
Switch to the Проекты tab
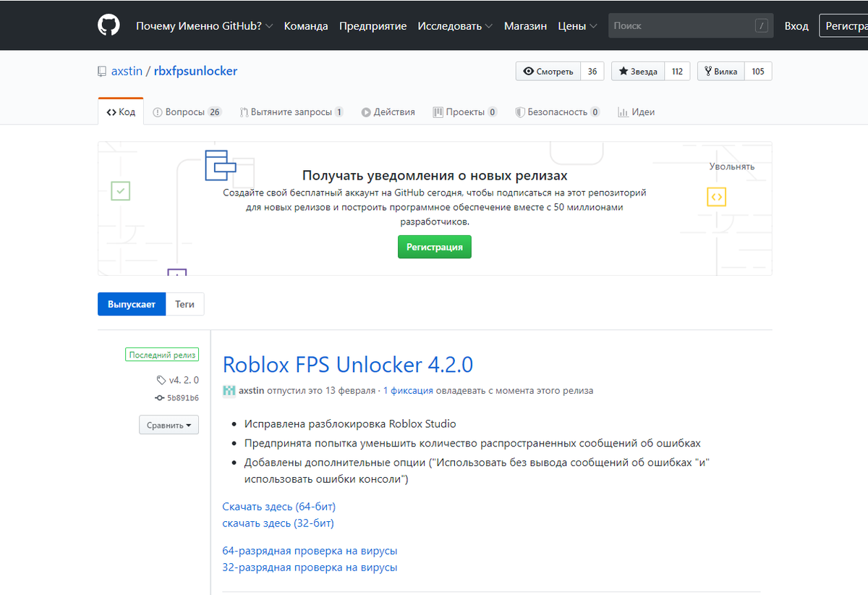465,111
